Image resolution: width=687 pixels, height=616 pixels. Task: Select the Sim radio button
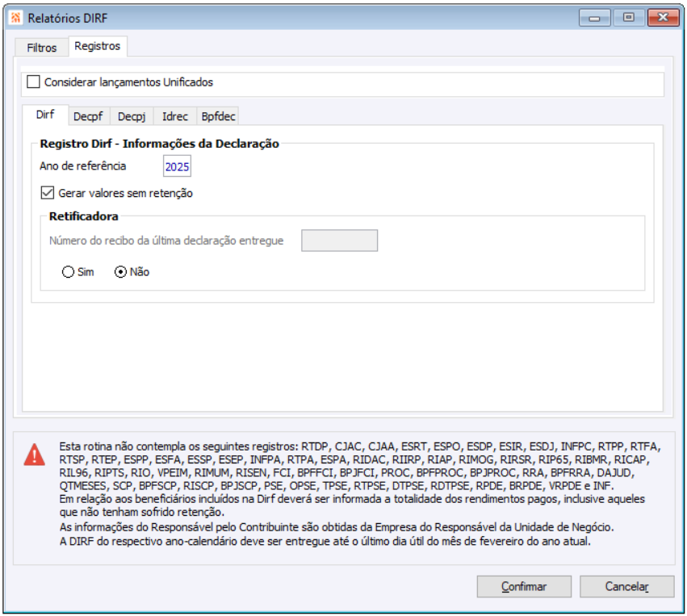pos(68,272)
